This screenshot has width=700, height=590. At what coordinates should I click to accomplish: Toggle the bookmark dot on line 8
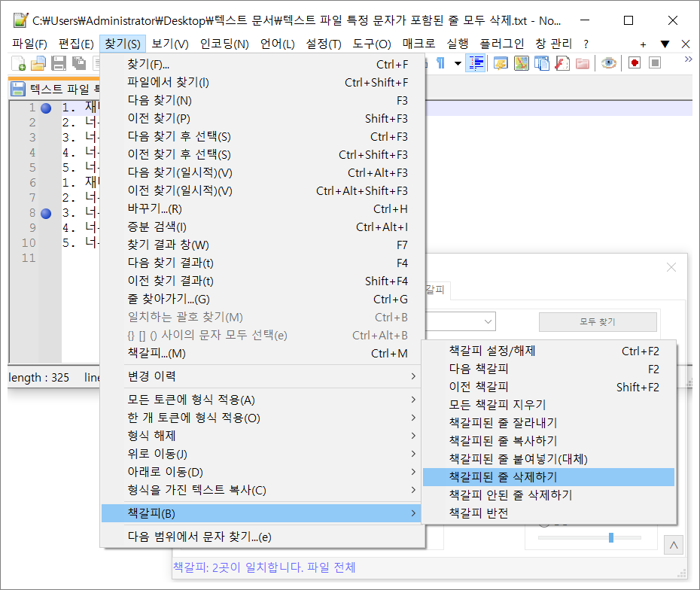pyautogui.click(x=46, y=214)
